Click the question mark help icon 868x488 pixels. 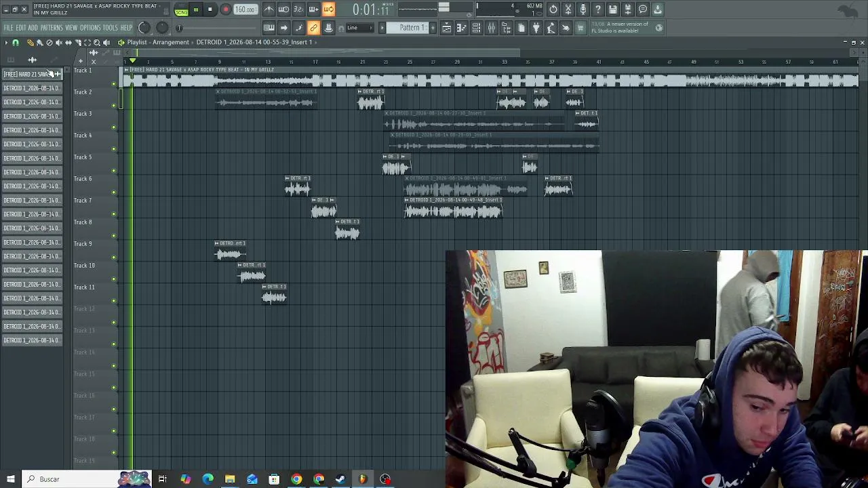coord(598,9)
